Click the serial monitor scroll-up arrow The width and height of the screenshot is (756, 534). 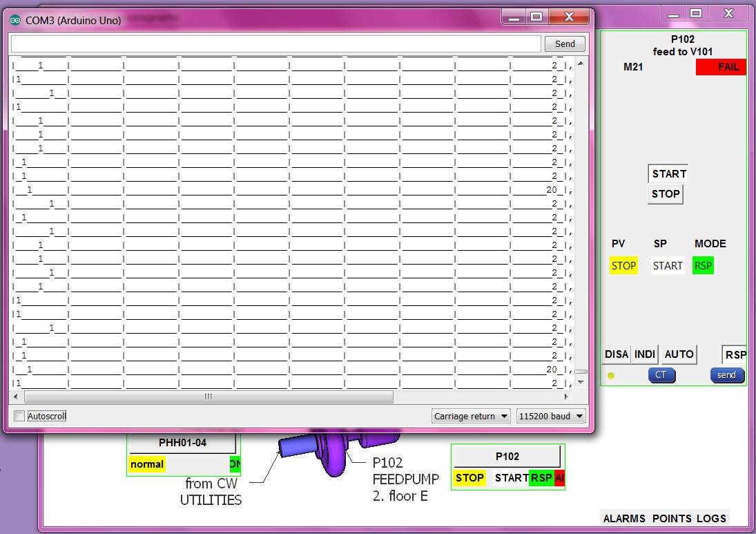pos(581,64)
